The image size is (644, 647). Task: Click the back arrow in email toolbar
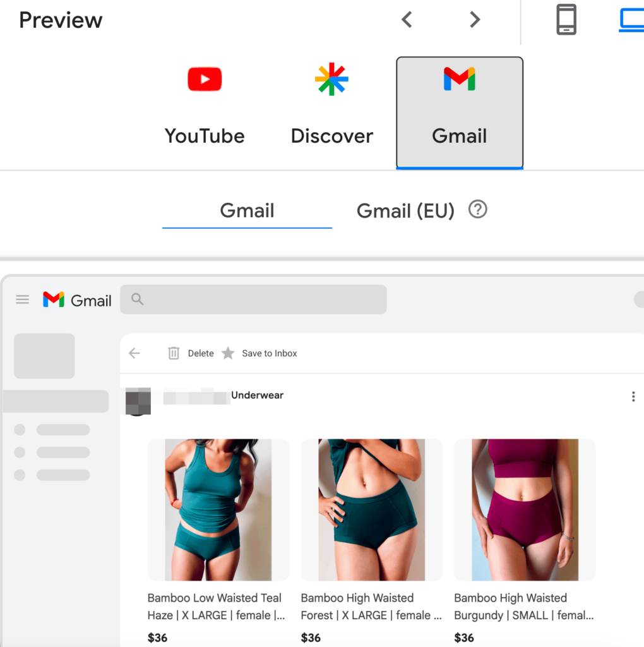pyautogui.click(x=134, y=353)
